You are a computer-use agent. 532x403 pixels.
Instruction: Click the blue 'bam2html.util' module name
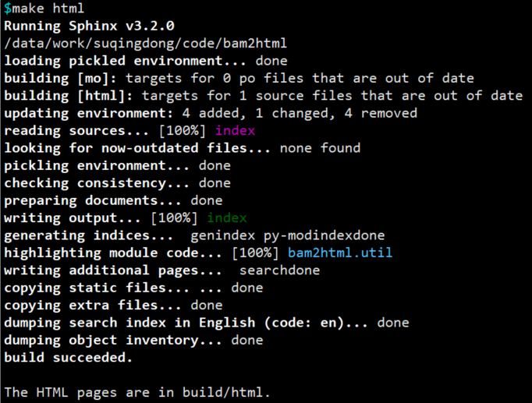(340, 253)
